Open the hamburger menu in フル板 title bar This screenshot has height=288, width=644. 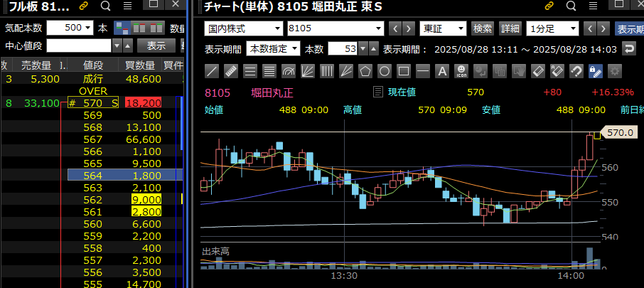coord(128,6)
